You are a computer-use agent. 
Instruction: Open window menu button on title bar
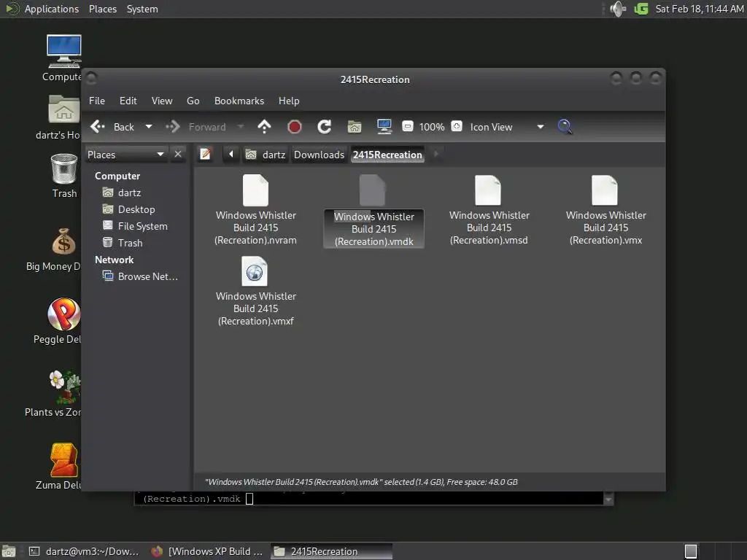click(91, 77)
